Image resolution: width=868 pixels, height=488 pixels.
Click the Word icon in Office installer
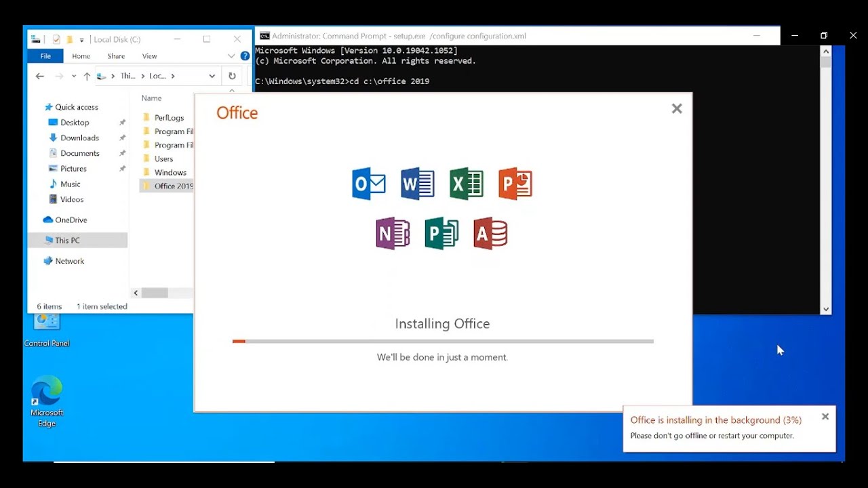(417, 184)
